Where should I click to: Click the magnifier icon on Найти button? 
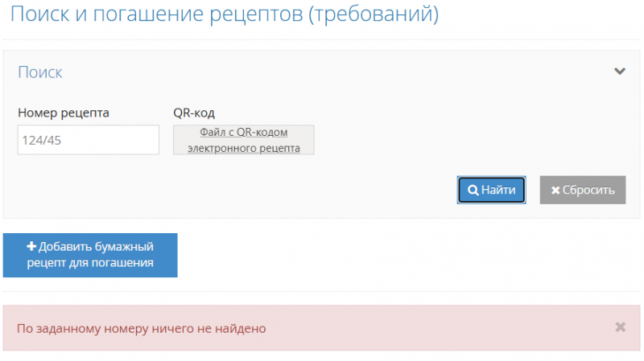coord(473,191)
